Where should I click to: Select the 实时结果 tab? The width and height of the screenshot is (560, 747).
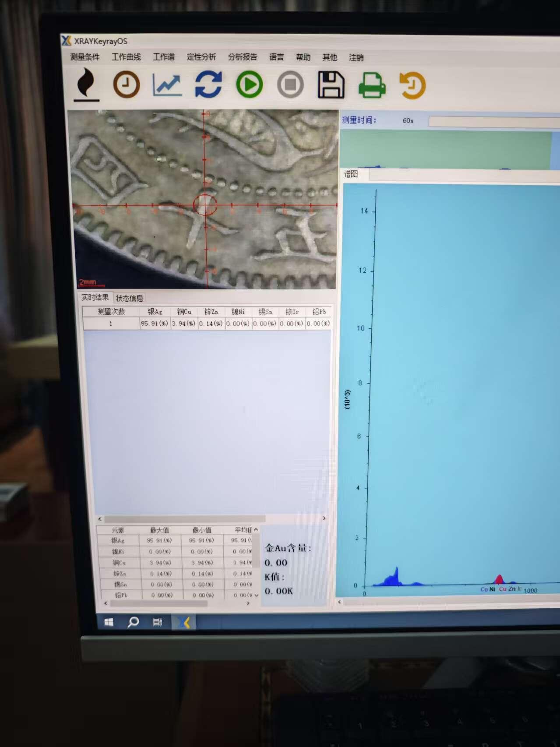coord(95,298)
